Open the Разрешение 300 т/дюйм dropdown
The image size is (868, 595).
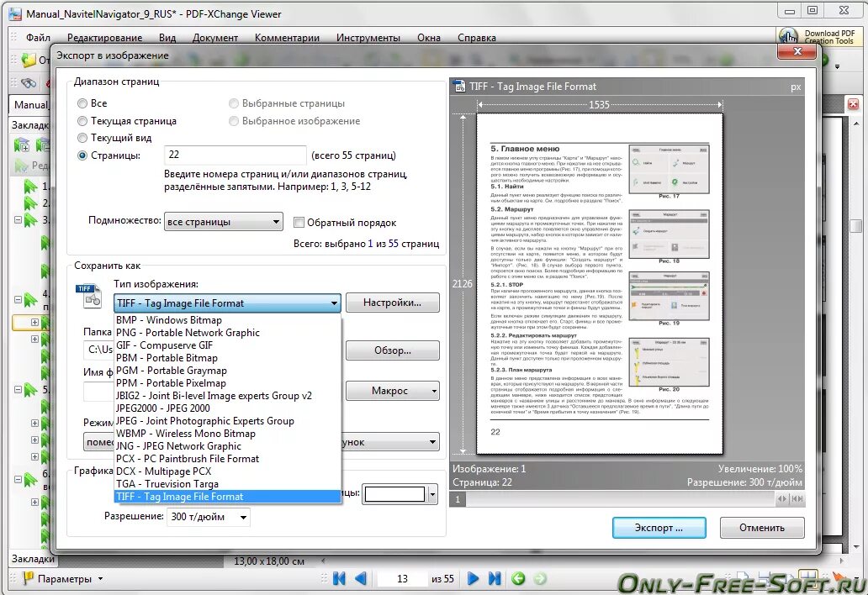click(x=208, y=517)
